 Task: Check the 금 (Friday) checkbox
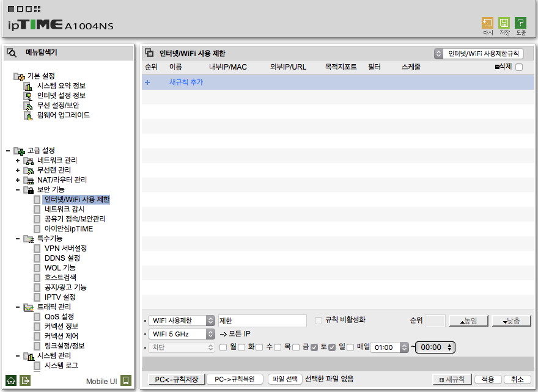(x=296, y=347)
